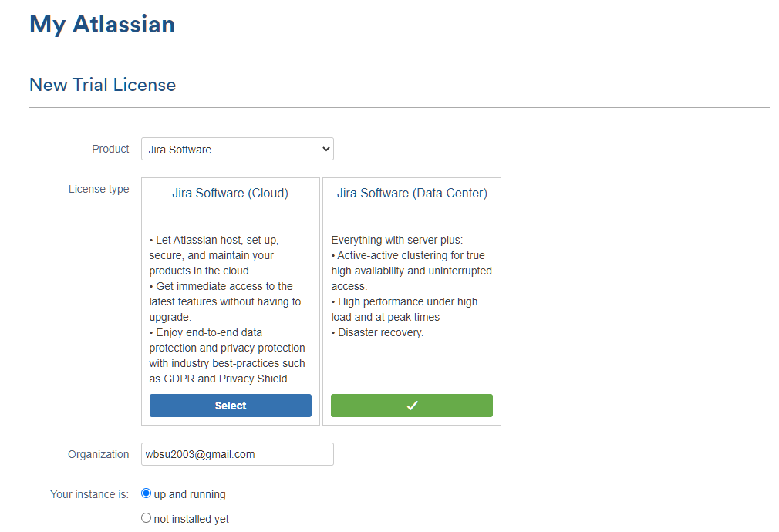
Task: Select the 'not installed yet' radio button
Action: (147, 518)
